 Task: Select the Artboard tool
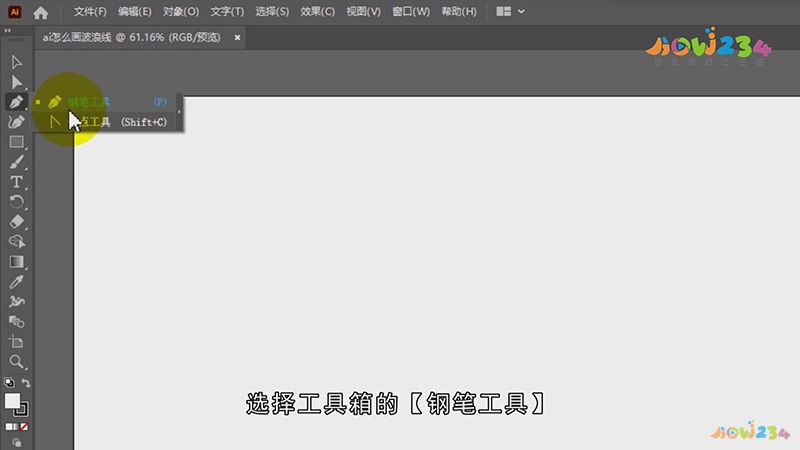point(16,342)
